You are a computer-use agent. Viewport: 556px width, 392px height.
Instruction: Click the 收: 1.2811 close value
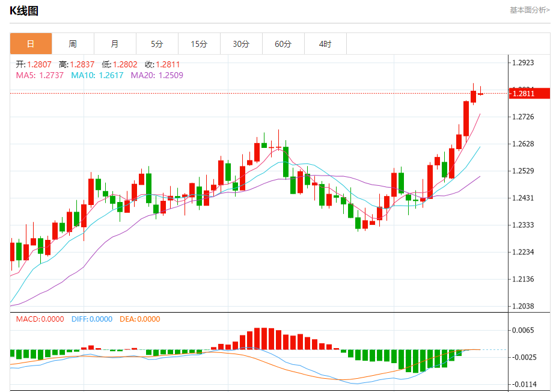(x=162, y=64)
